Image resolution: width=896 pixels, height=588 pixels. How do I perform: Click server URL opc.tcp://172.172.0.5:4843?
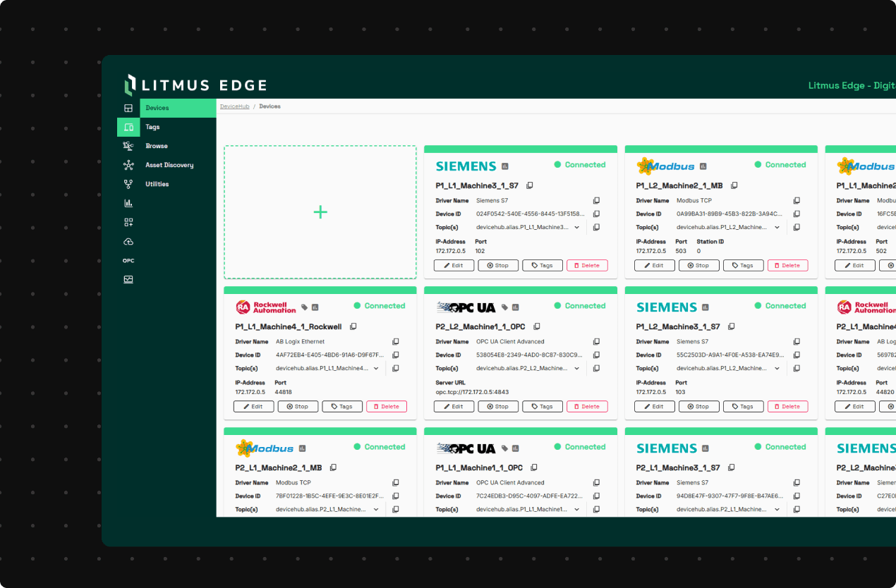pos(472,392)
